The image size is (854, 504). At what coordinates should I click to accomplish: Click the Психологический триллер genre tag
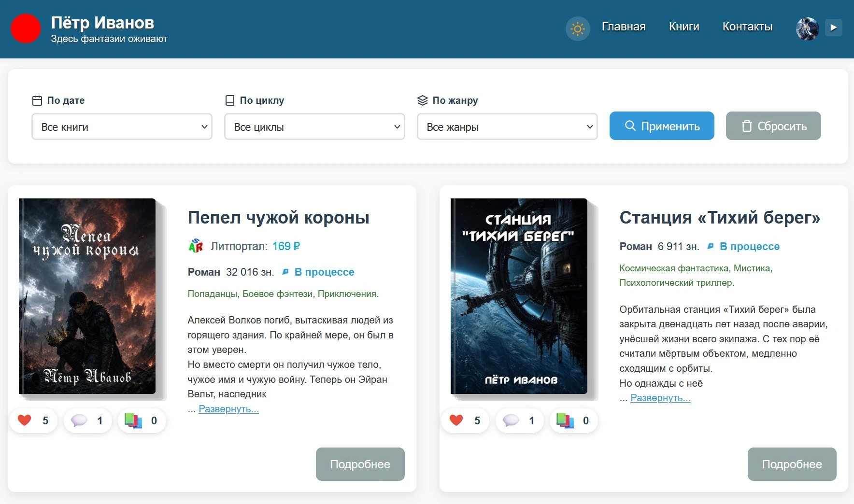676,283
